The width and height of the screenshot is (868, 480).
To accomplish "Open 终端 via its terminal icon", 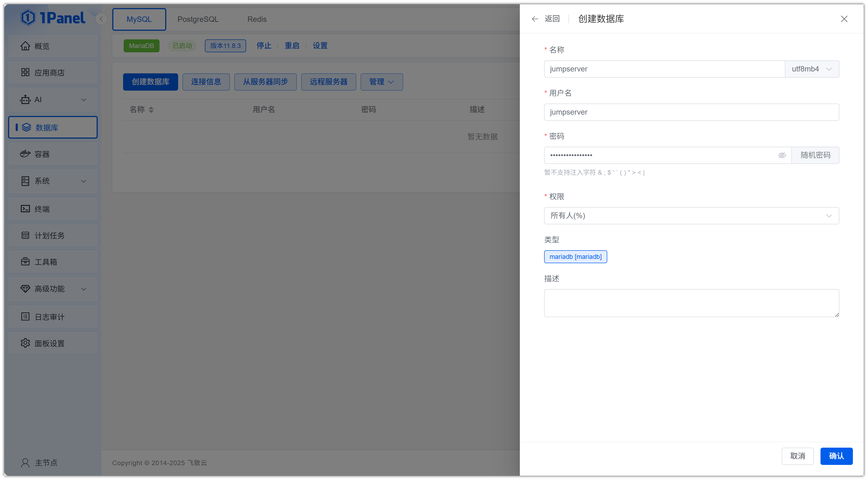I will (x=25, y=209).
